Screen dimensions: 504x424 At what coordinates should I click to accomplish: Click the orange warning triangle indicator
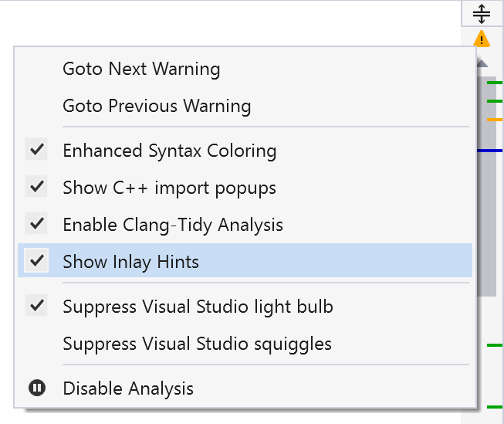[482, 38]
